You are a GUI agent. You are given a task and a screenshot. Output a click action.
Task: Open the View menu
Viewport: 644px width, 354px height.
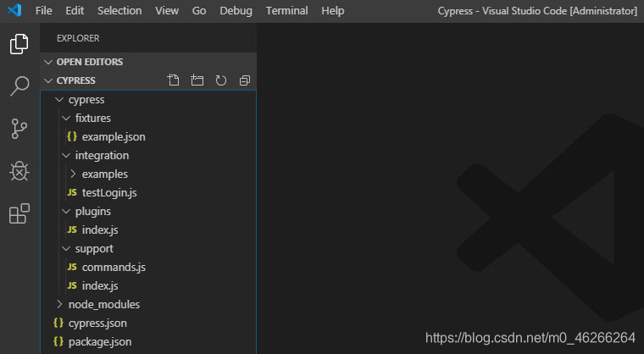[x=167, y=11]
